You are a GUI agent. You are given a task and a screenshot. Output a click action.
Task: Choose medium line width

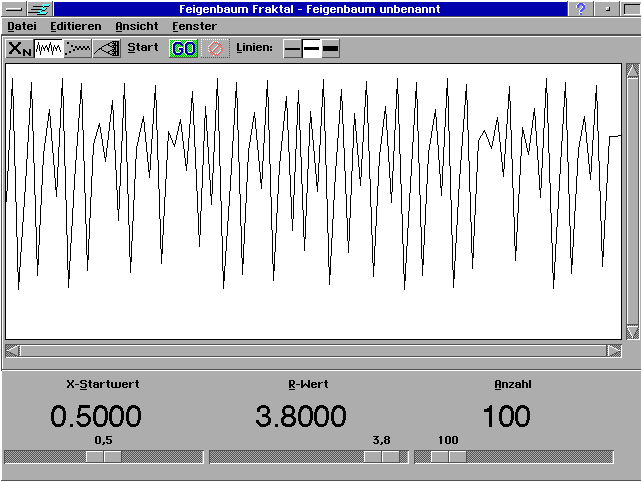312,48
